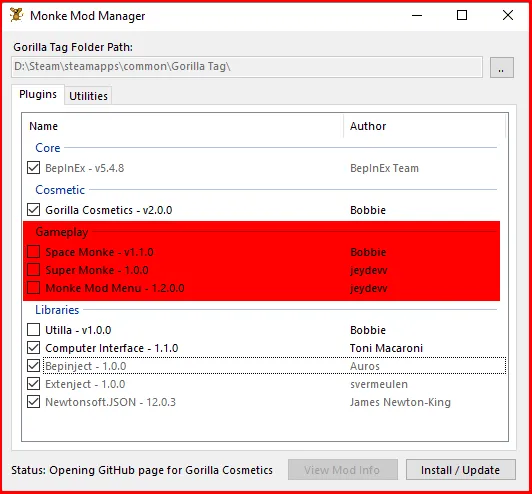Uncheck the Gorilla Cosmetics v2.0.0 checkbox
The height and width of the screenshot is (494, 532).
33,210
